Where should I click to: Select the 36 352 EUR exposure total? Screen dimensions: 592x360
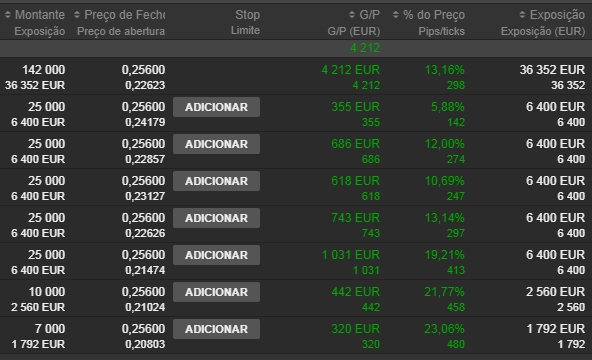point(552,70)
